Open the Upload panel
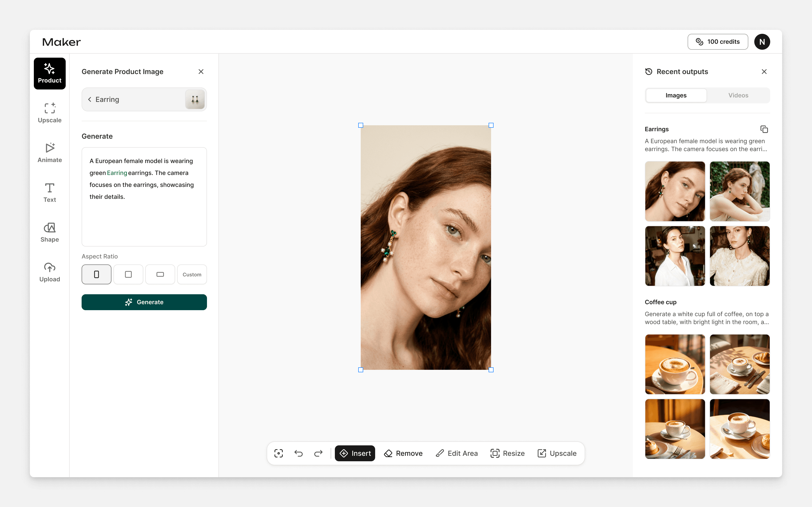 [50, 272]
